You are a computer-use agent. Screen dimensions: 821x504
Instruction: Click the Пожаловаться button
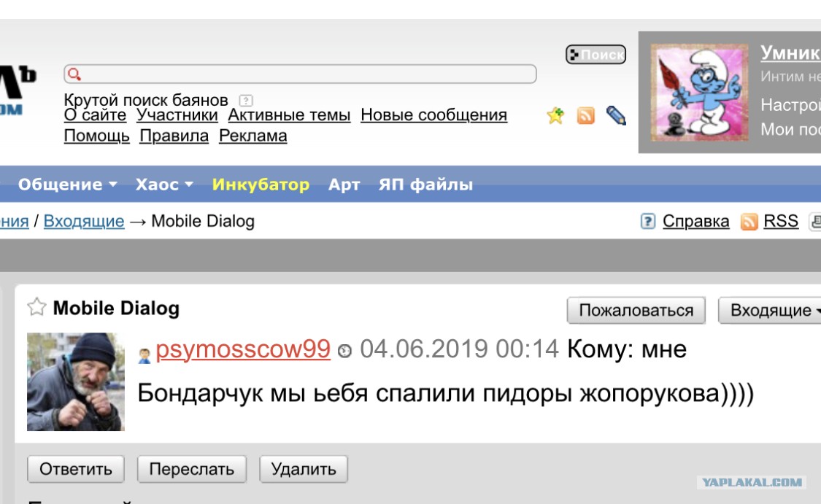[636, 311]
